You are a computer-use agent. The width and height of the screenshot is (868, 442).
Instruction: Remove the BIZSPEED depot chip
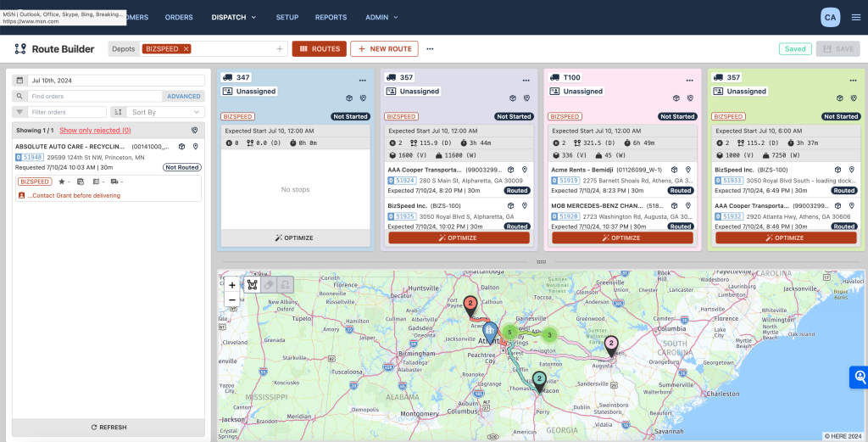pos(186,48)
